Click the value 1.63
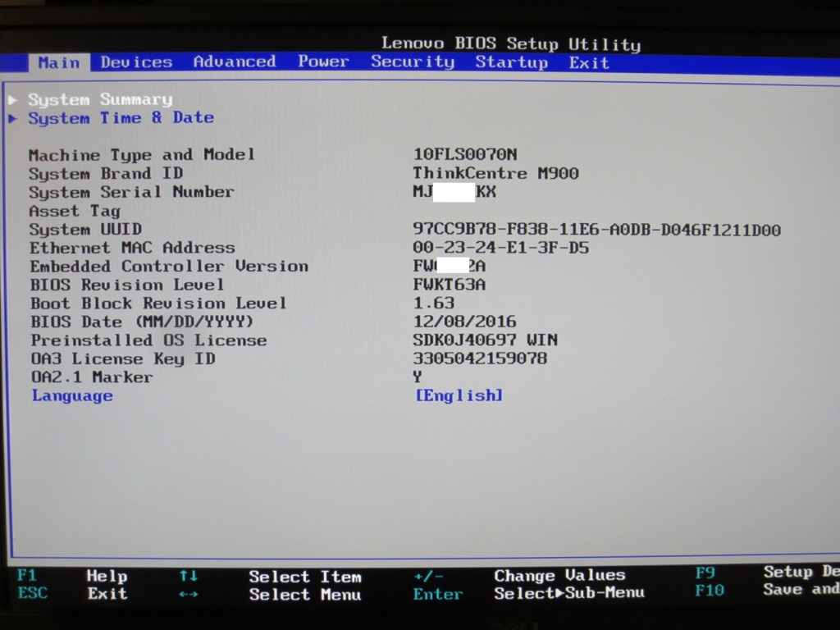 tap(434, 304)
